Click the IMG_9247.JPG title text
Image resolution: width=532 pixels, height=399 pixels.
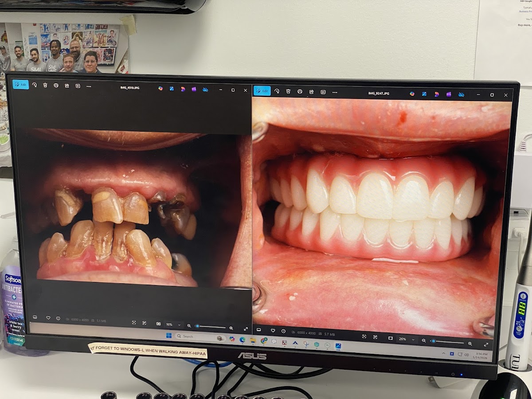[x=379, y=94]
